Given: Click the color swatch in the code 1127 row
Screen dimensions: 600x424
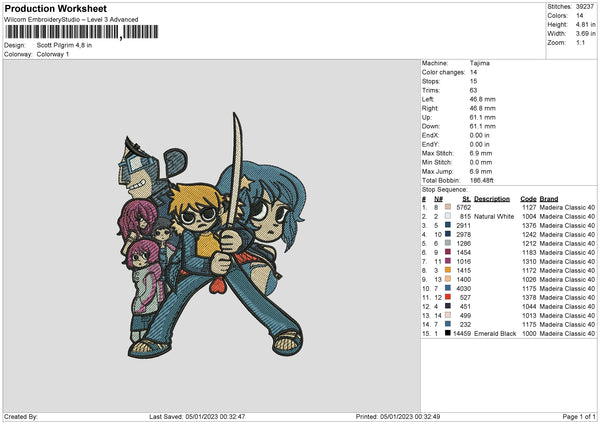Looking at the screenshot, I should point(448,207).
